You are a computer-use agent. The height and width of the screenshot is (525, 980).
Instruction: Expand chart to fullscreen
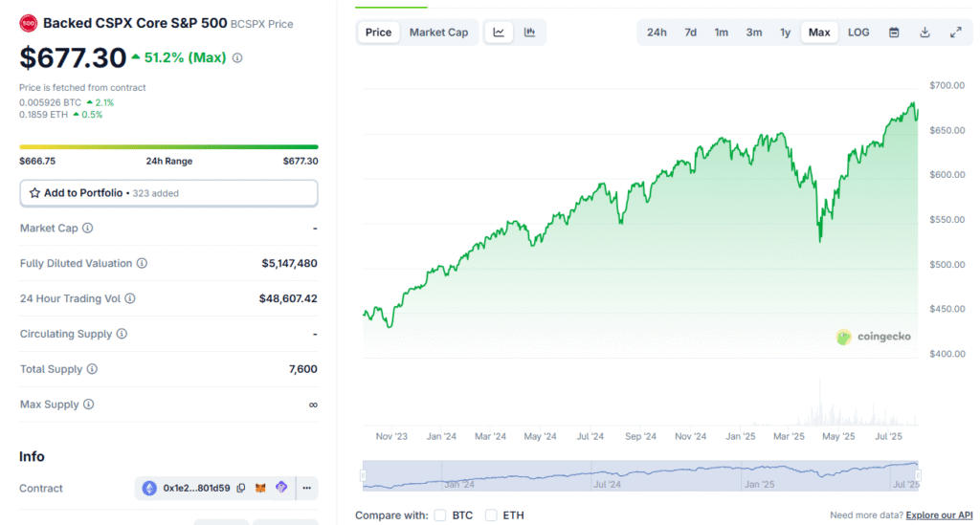click(955, 33)
